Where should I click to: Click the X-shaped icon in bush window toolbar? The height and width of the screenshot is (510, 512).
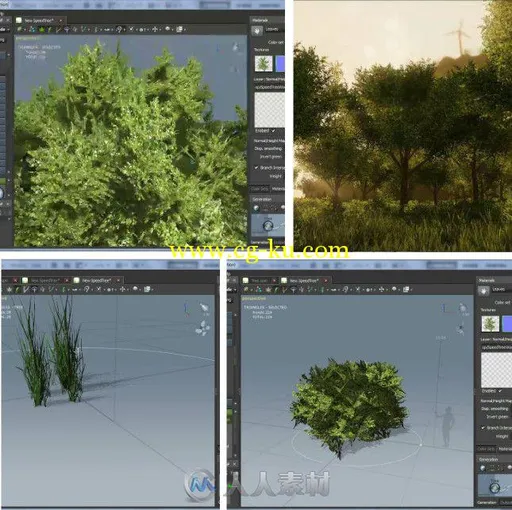pos(358,289)
